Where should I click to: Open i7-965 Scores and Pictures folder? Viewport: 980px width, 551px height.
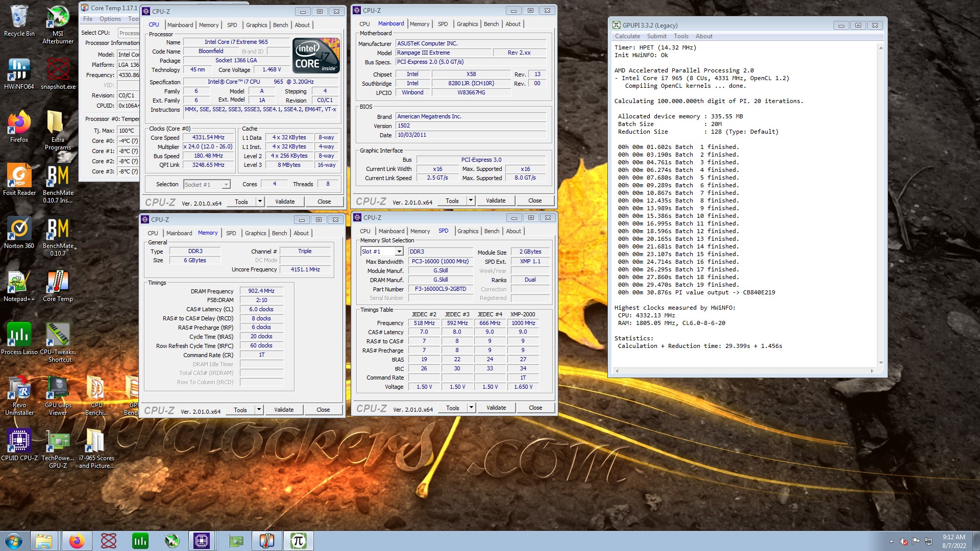pyautogui.click(x=96, y=449)
